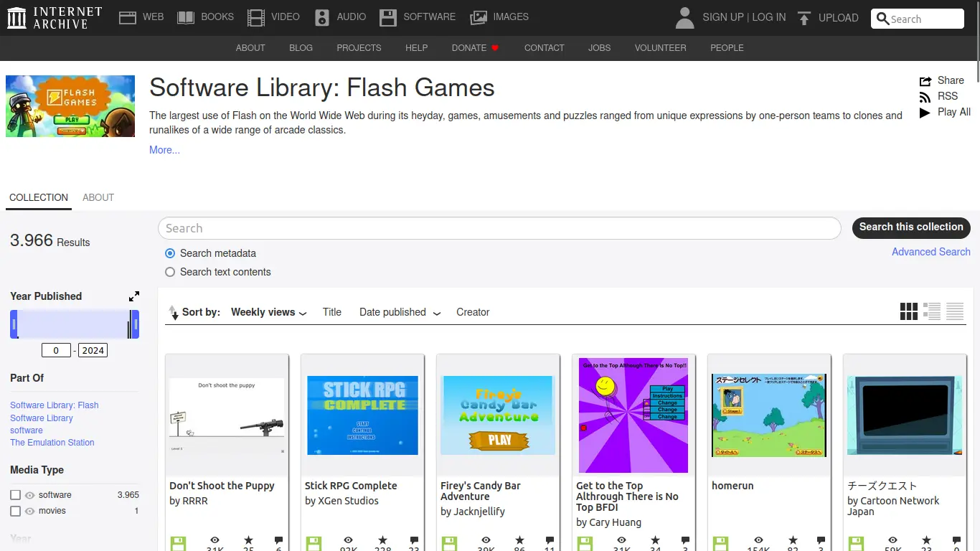This screenshot has height=551, width=980.
Task: Switch to the compact list view
Action: point(955,311)
